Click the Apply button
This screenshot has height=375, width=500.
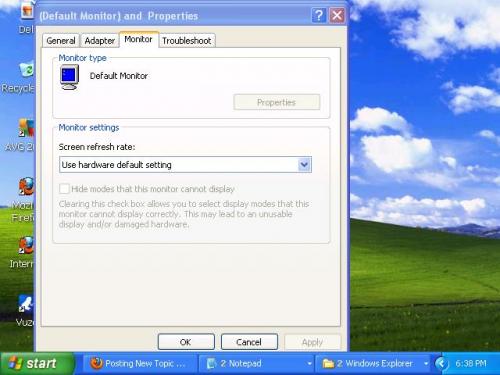[x=312, y=342]
